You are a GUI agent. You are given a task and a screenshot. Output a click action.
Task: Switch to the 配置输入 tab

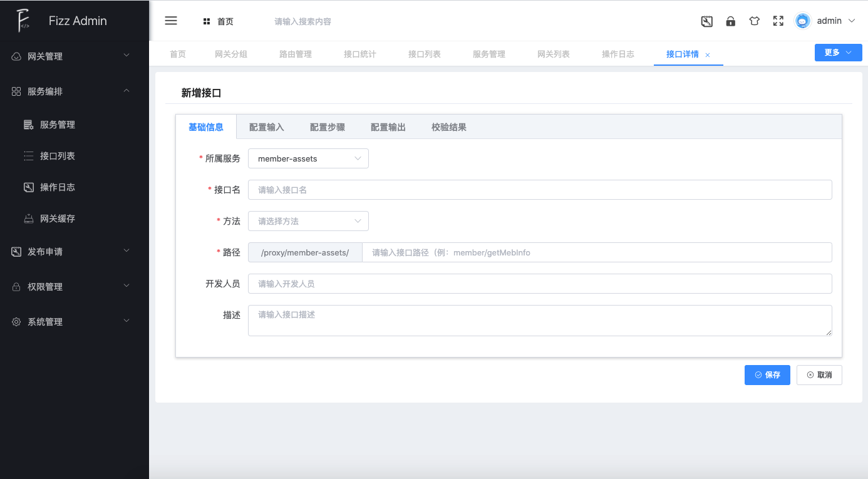[x=267, y=127]
